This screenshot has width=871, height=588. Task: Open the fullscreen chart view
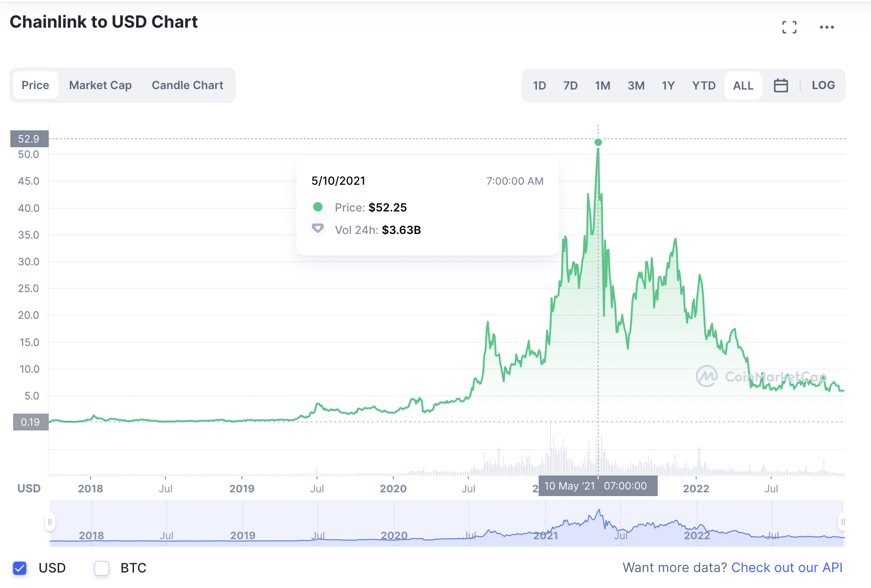click(790, 27)
